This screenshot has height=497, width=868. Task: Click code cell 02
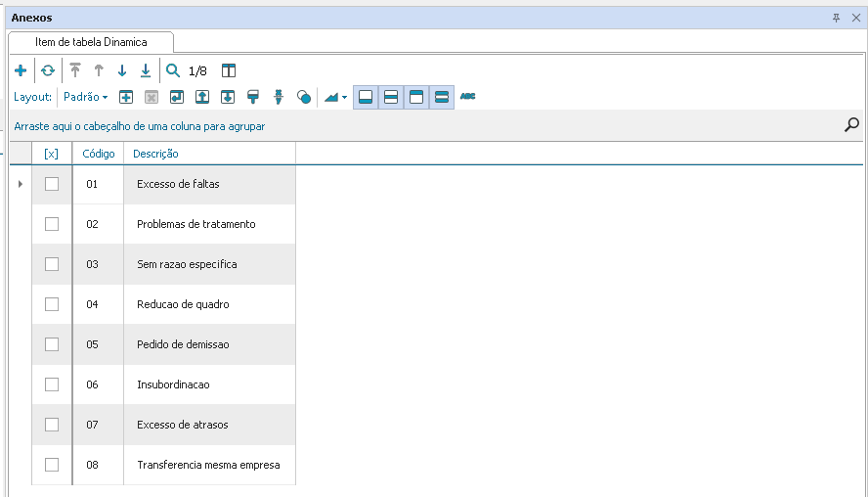98,224
